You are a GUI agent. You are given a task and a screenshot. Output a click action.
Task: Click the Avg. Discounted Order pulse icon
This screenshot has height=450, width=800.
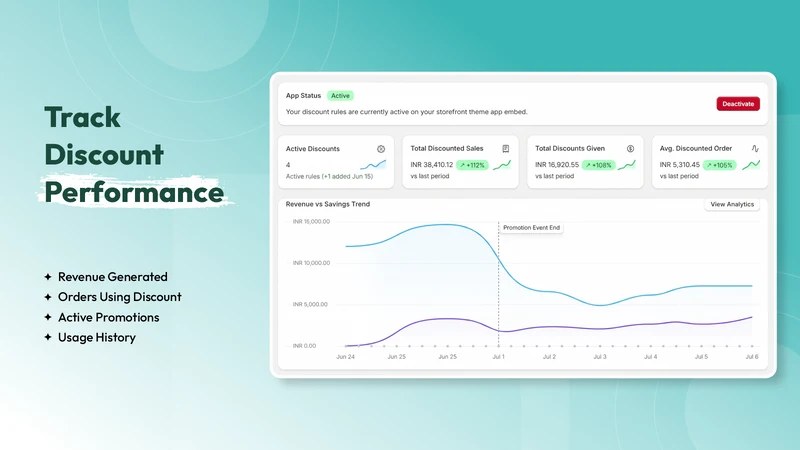755,148
